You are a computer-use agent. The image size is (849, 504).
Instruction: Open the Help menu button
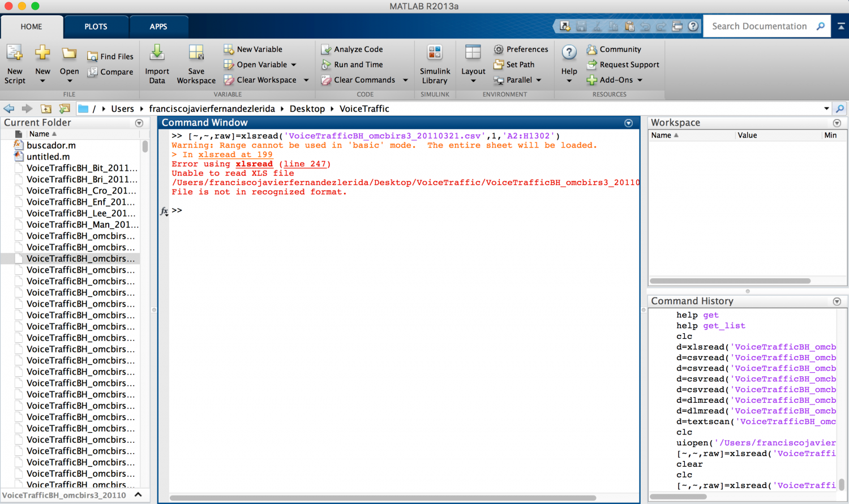point(569,64)
